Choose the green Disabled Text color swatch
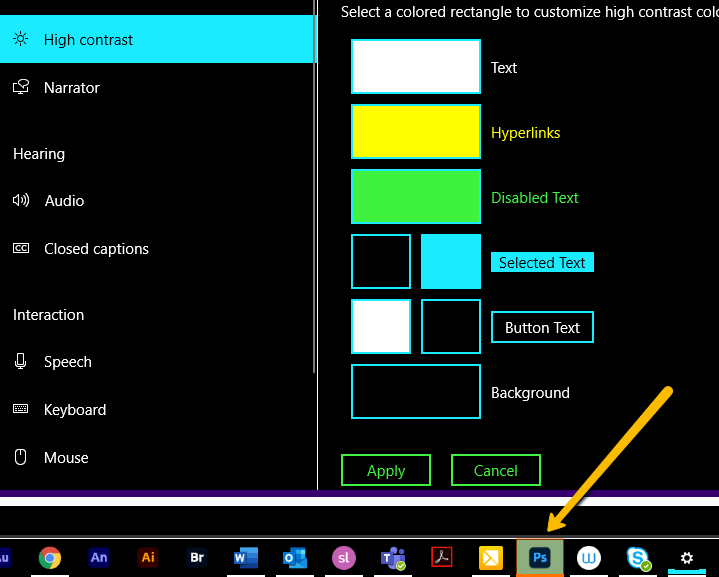This screenshot has height=577, width=719. point(416,197)
